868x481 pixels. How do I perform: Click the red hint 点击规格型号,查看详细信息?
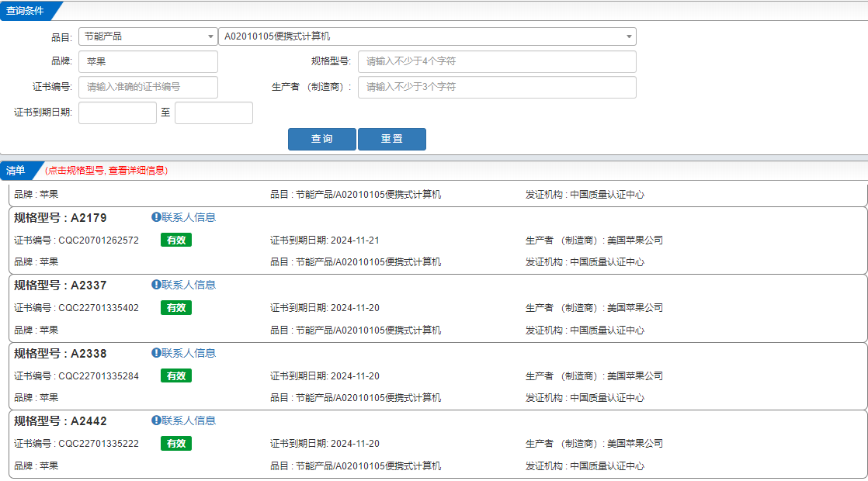point(106,170)
